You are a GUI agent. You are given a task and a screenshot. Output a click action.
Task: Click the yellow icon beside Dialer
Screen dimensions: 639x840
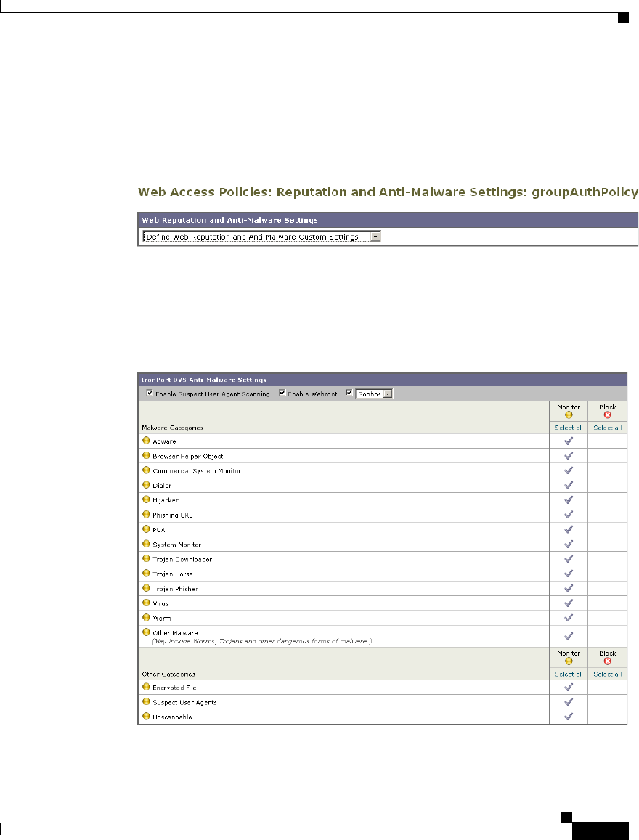click(146, 485)
